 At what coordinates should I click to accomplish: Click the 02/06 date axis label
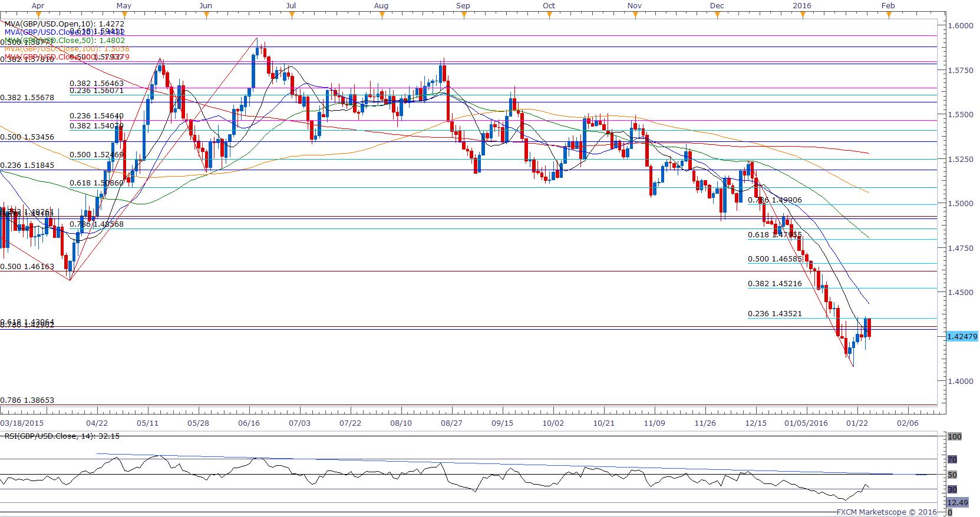[908, 423]
